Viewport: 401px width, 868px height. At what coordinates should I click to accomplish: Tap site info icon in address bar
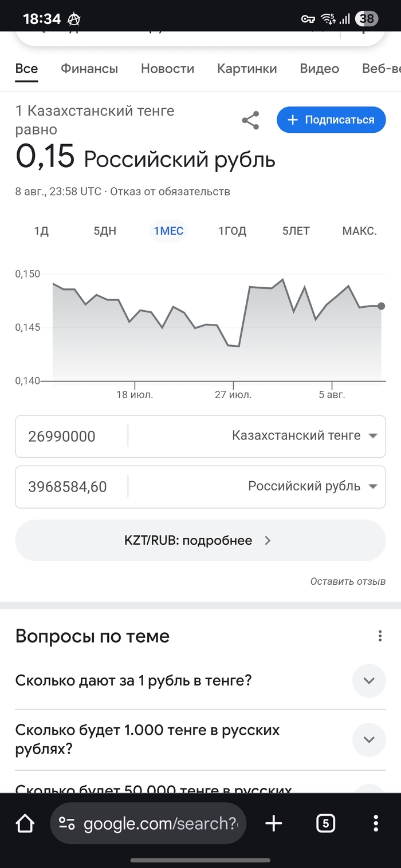click(x=67, y=823)
